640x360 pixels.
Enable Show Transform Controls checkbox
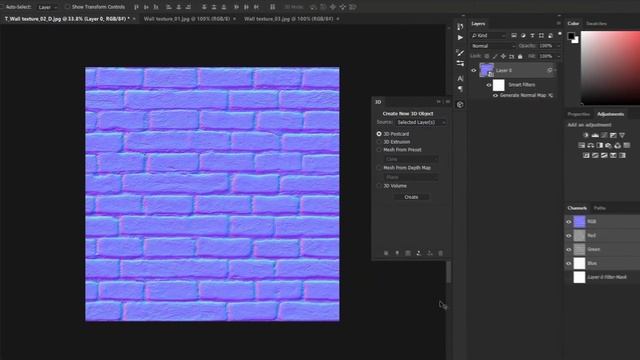[67, 7]
